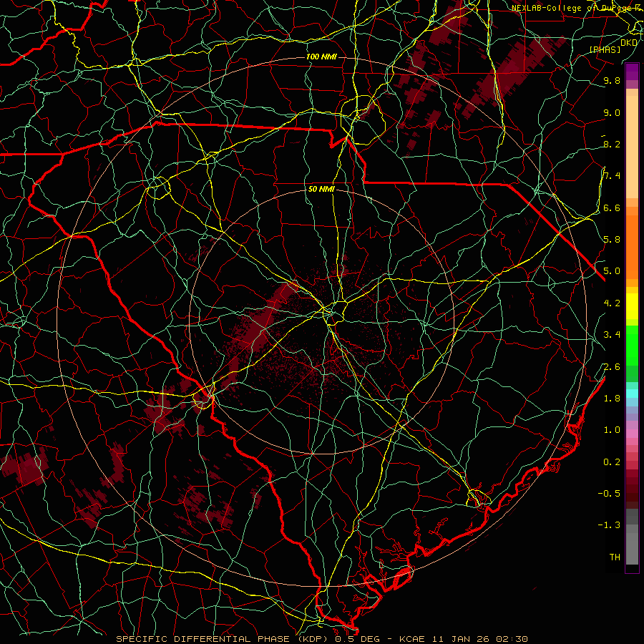Image resolution: width=644 pixels, height=644 pixels.
Task: Click the purple top segment of the color bar
Action: 632,72
